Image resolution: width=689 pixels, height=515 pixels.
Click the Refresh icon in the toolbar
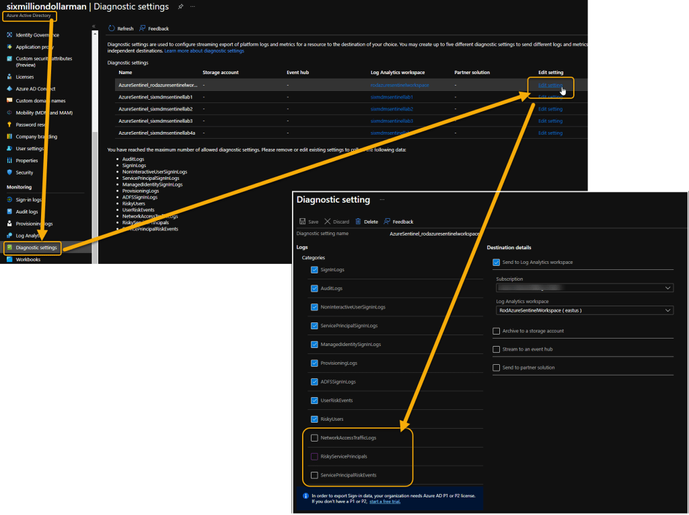112,29
